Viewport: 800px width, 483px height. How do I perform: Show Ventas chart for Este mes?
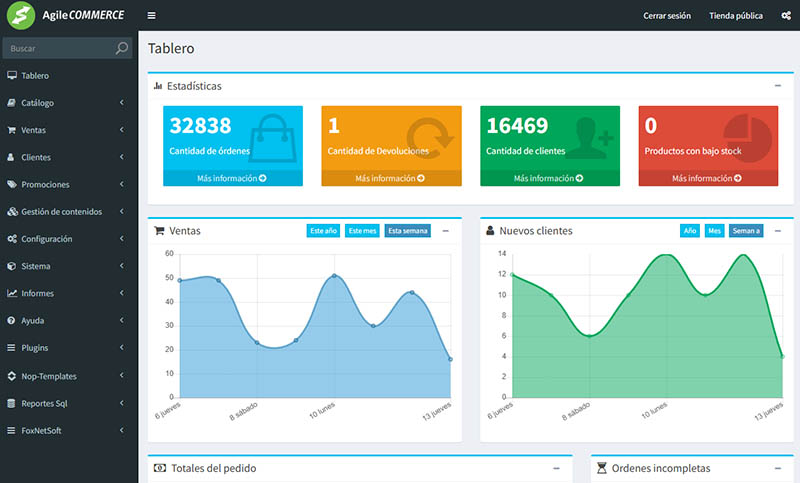[362, 231]
